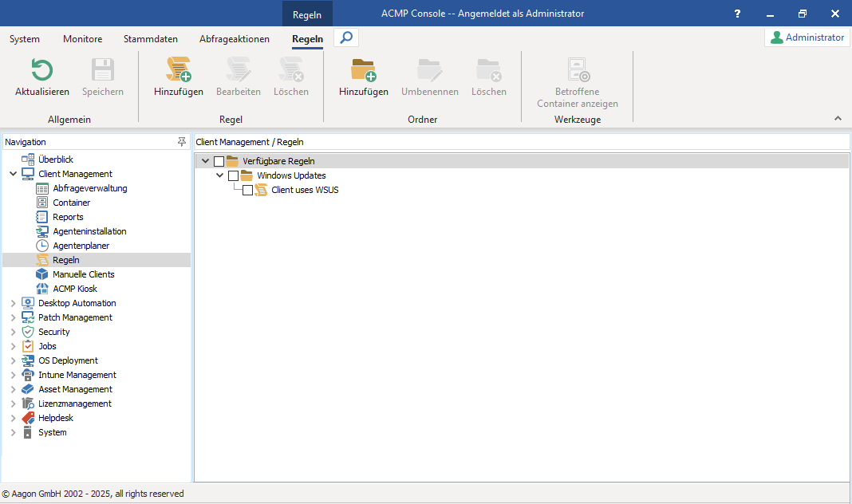Tick the Verfügbare Regeln checkbox

pos(219,161)
